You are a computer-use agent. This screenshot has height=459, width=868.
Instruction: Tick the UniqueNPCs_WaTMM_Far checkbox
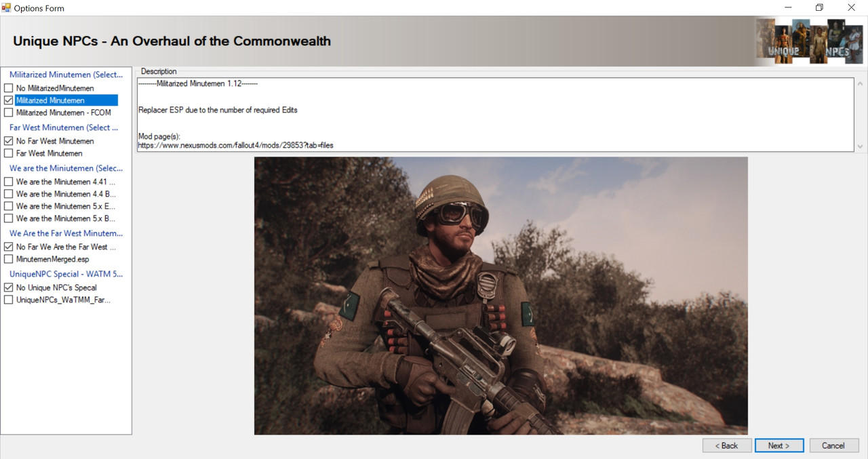9,300
